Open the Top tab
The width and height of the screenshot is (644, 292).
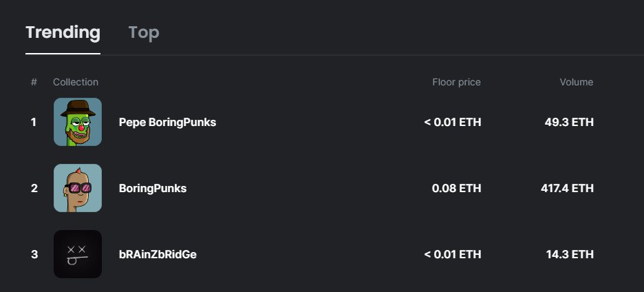tap(143, 32)
